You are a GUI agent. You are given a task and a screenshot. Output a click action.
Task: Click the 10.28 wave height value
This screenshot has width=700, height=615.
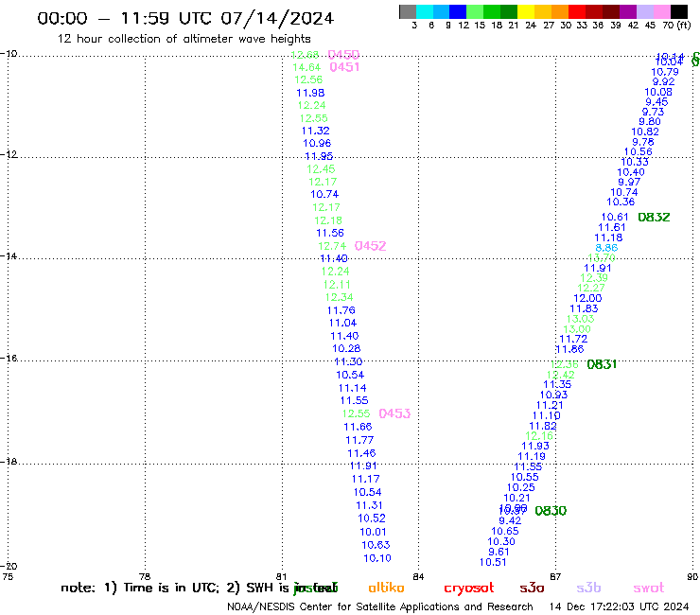(x=346, y=349)
